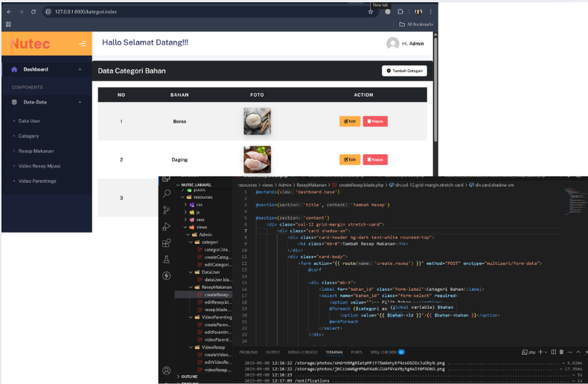Open the browser profile avatar

(418, 12)
